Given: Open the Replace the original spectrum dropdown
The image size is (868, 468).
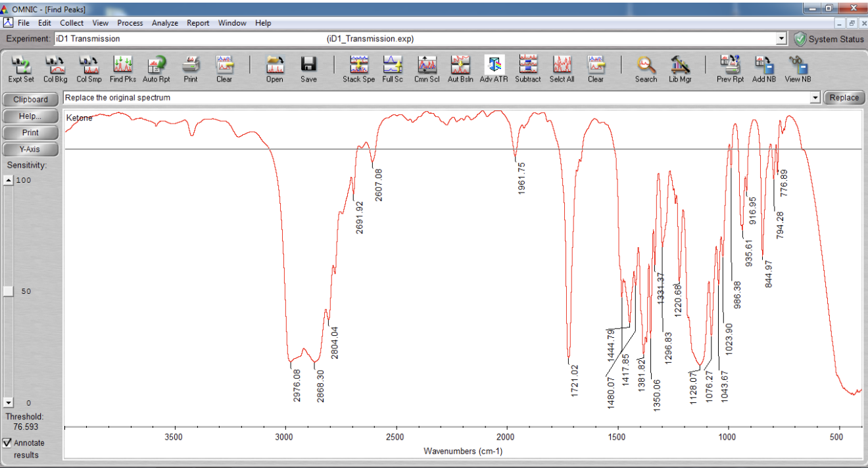Looking at the screenshot, I should 815,97.
